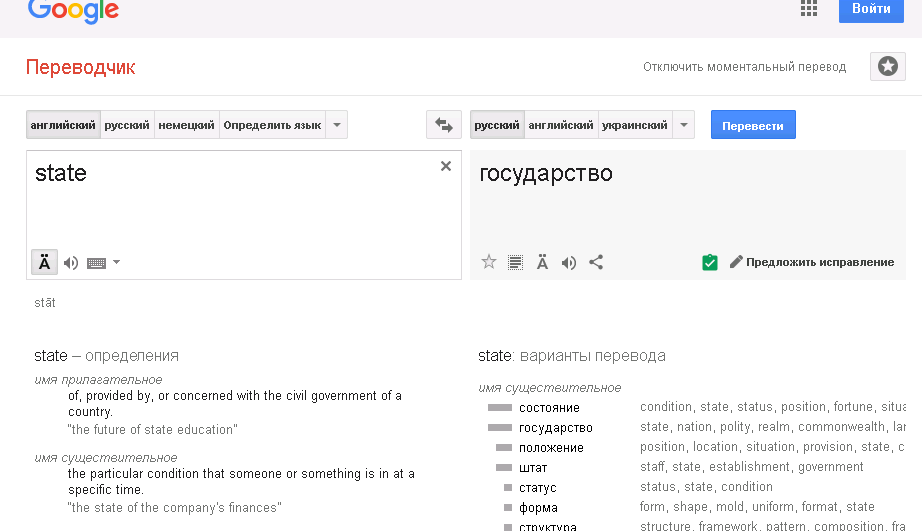Open the virtual keyboard icon

96,263
